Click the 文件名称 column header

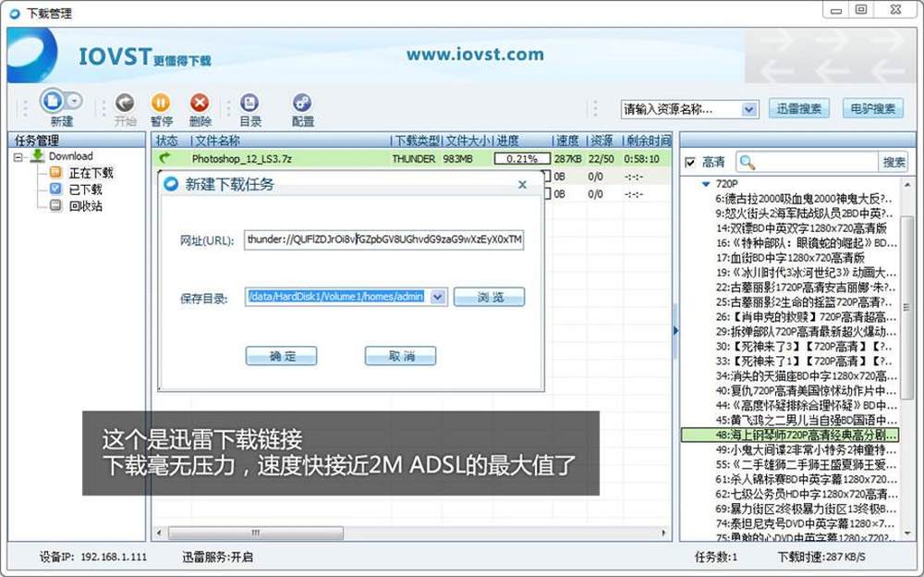click(x=217, y=141)
